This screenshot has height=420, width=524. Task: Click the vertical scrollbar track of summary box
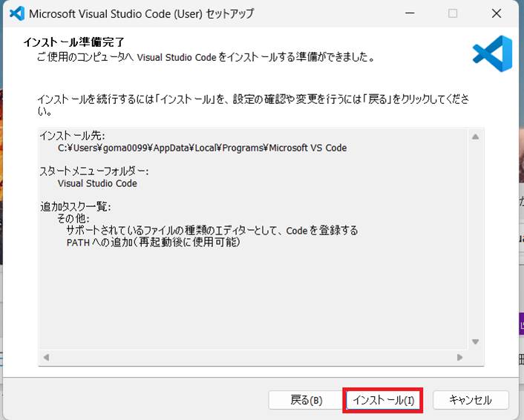476,237
